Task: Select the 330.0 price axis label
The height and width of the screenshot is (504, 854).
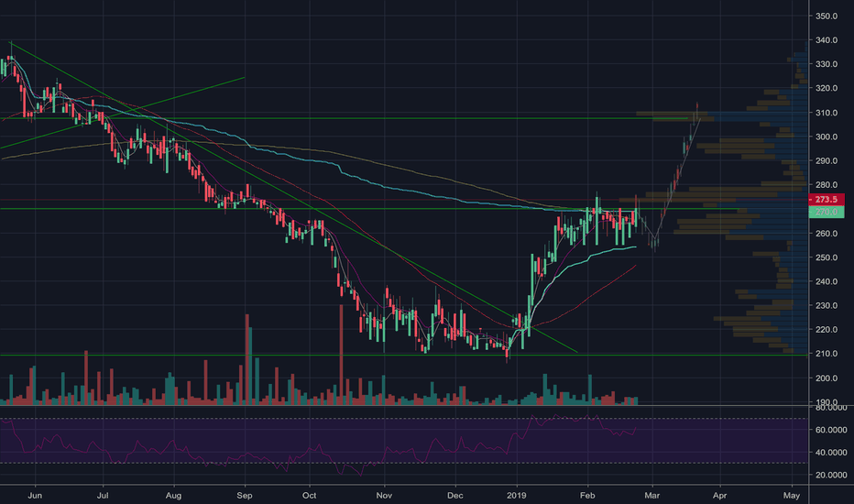Action: pyautogui.click(x=827, y=64)
